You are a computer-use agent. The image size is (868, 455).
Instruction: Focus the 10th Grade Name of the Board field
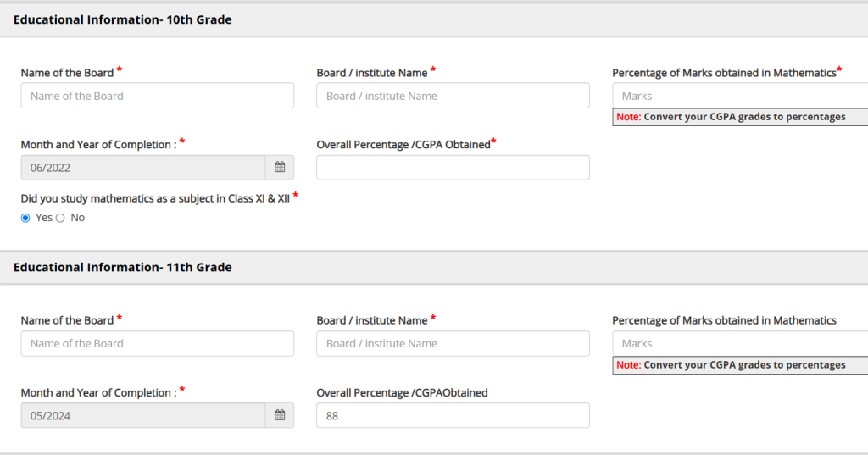click(x=157, y=96)
